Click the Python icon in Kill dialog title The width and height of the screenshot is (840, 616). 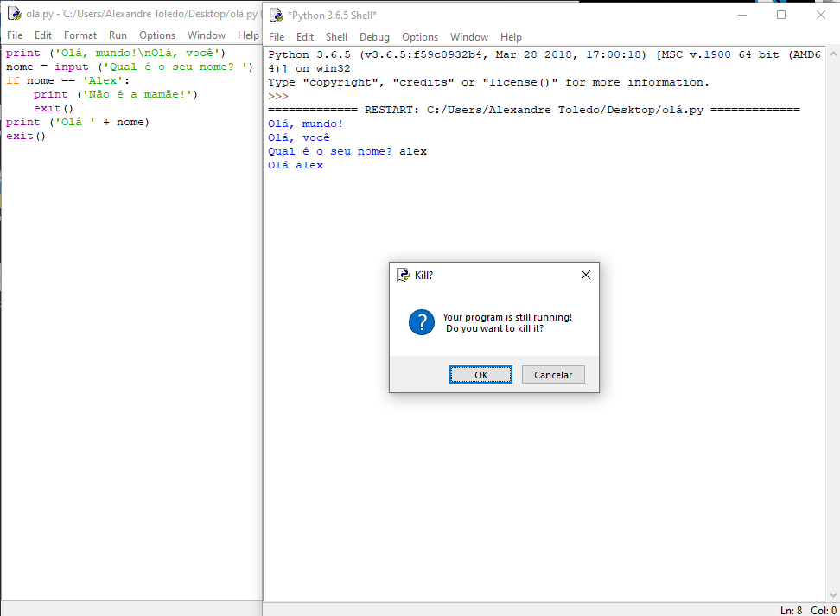403,275
